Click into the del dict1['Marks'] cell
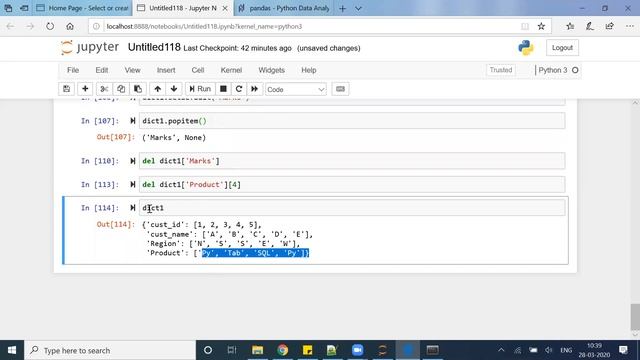The image size is (640, 360). [x=352, y=161]
